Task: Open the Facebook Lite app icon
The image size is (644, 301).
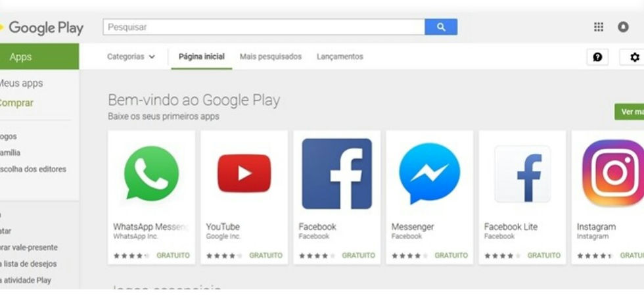Action: [x=522, y=174]
